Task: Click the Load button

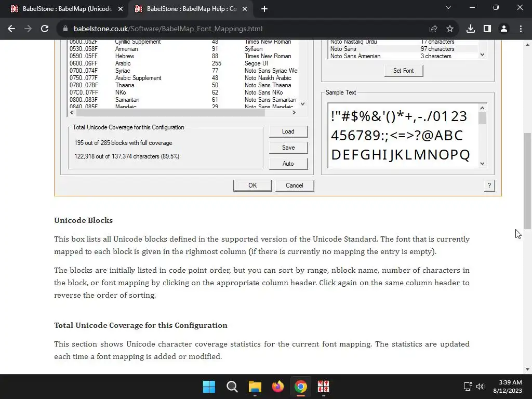Action: (288, 131)
